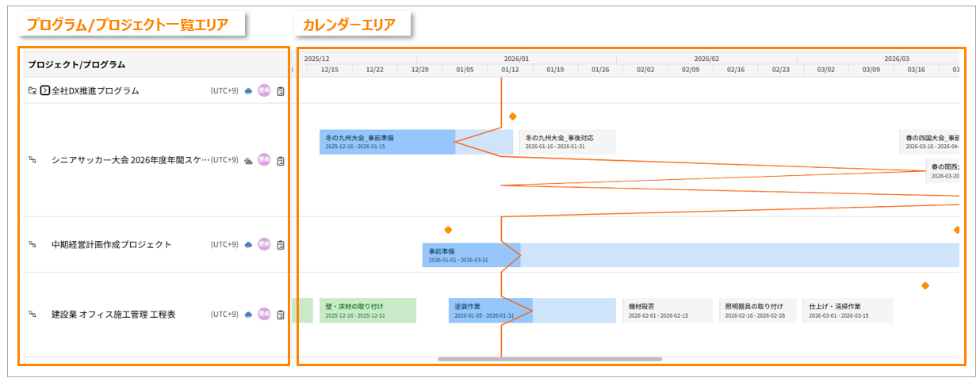The width and height of the screenshot is (980, 382).
Task: Click the rain weather icon for 全社DX推進プログラム
Action: tap(249, 91)
